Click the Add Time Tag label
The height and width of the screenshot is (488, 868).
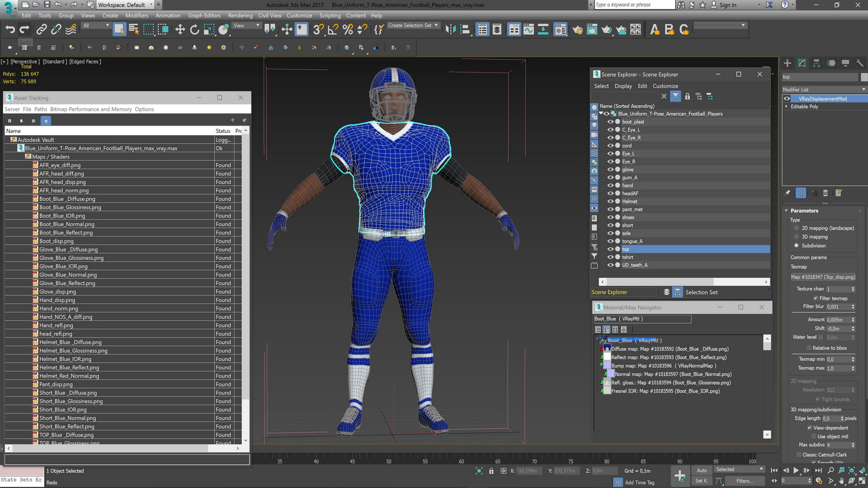point(639,483)
